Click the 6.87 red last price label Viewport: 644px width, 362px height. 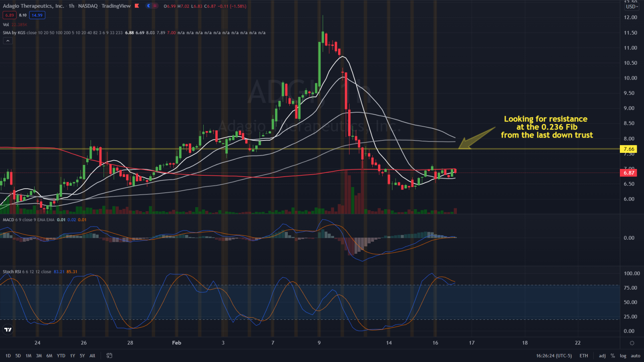click(629, 173)
